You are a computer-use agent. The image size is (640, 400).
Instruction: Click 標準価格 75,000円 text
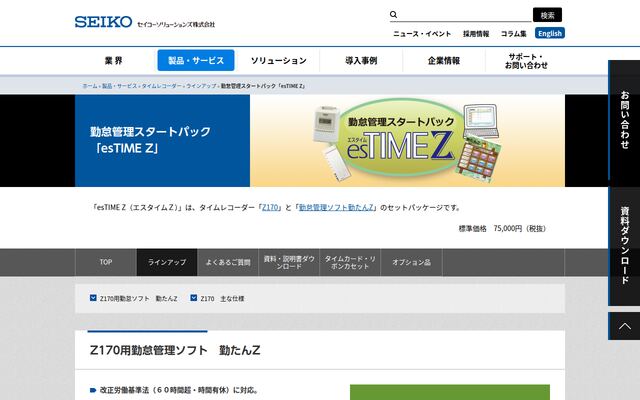tap(502, 229)
